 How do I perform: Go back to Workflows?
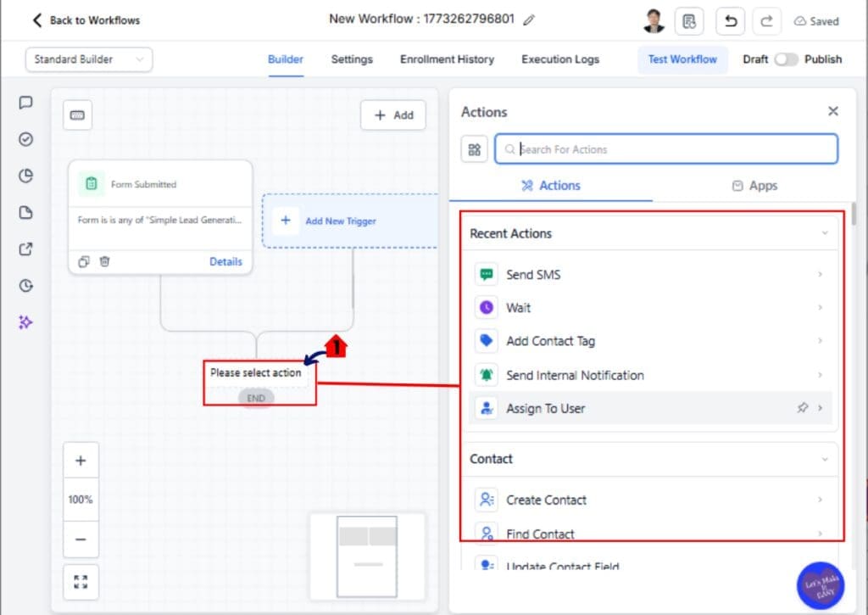[86, 20]
